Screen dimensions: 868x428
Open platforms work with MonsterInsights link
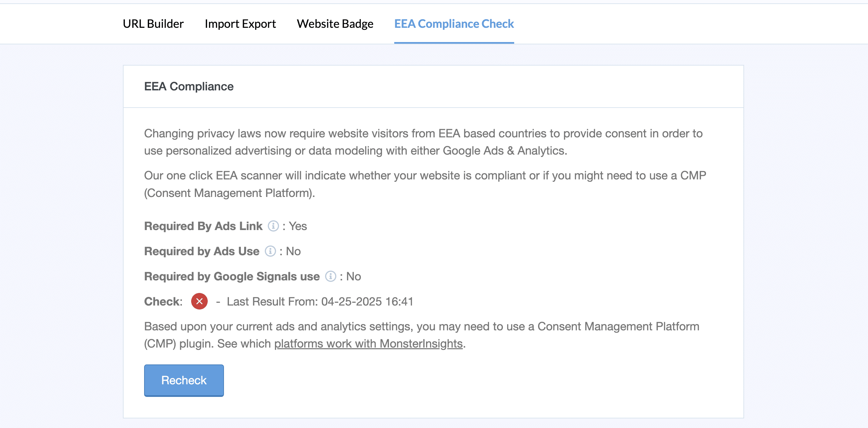[368, 344]
